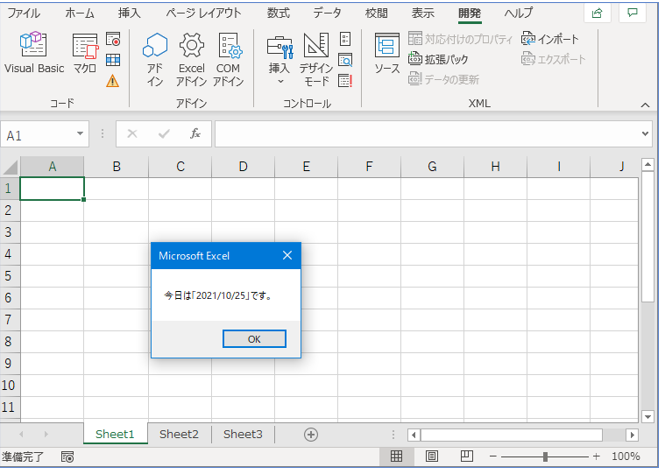Open the XML Source (ソース) pane
This screenshot has height=471, width=663.
tap(387, 53)
